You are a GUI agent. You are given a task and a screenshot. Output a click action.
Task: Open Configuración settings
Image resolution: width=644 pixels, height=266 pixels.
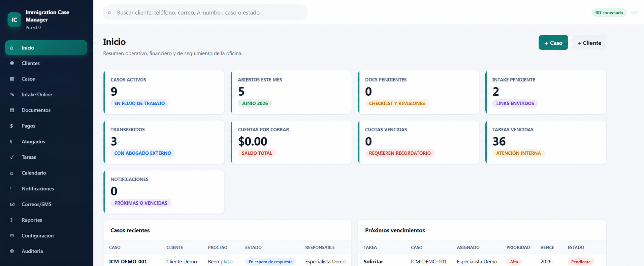tap(46, 236)
